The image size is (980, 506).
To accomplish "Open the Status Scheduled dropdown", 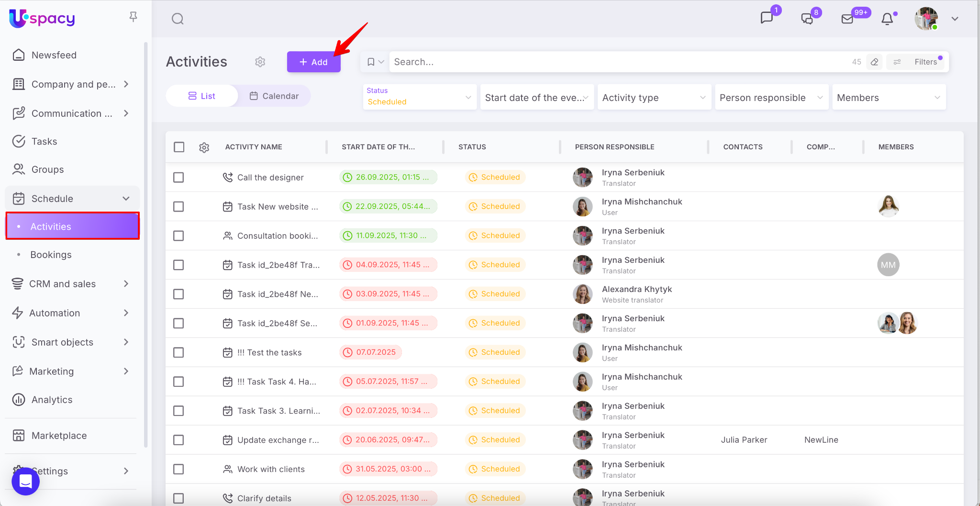I will pos(419,97).
